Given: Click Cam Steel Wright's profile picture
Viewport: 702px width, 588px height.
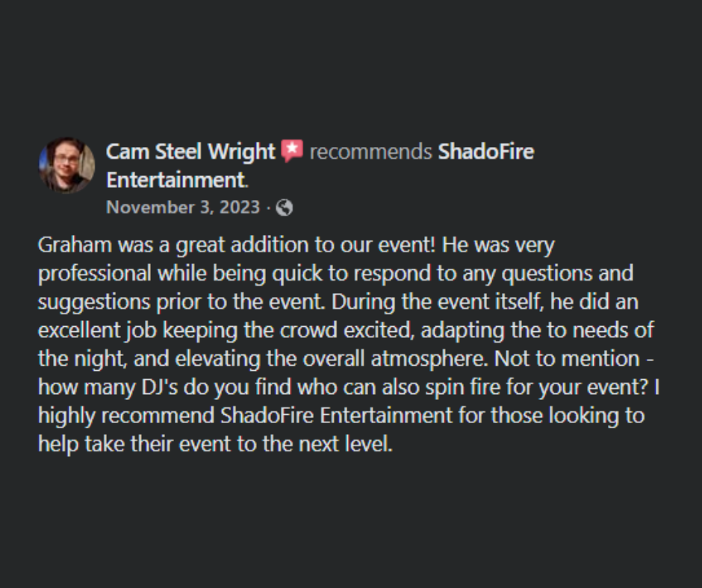Looking at the screenshot, I should point(66,165).
